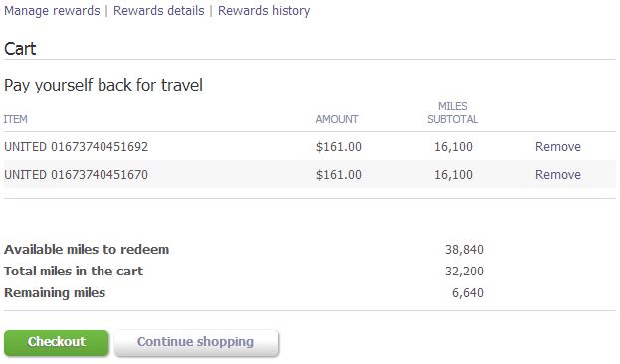Screen dimensions: 620x364
Task: Select the UNITED 01673740451670 item text
Action: [x=76, y=174]
